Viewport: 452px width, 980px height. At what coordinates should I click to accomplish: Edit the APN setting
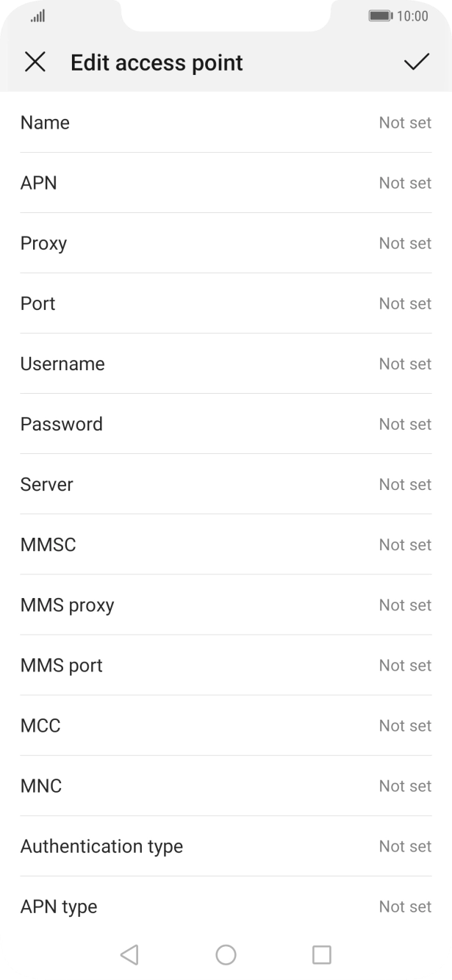click(226, 183)
